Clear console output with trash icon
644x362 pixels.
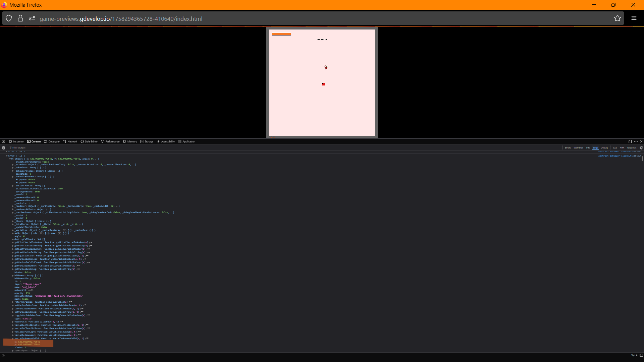(x=3, y=148)
